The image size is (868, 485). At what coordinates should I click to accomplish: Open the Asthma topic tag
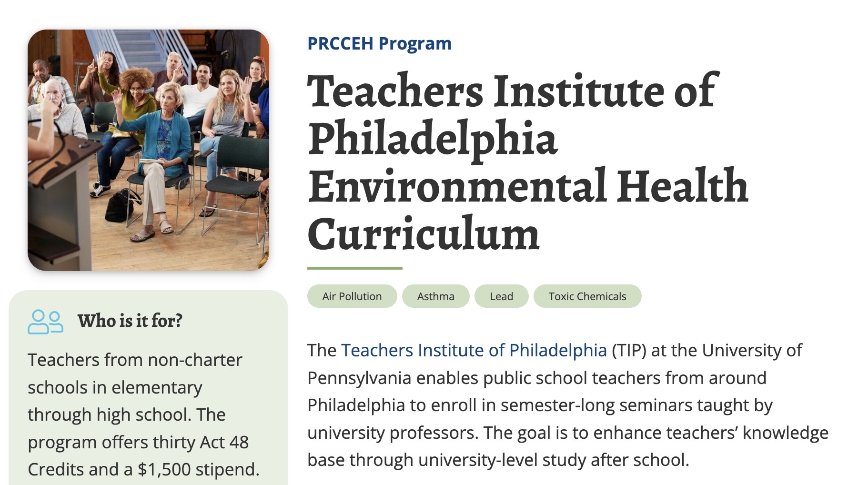point(435,296)
